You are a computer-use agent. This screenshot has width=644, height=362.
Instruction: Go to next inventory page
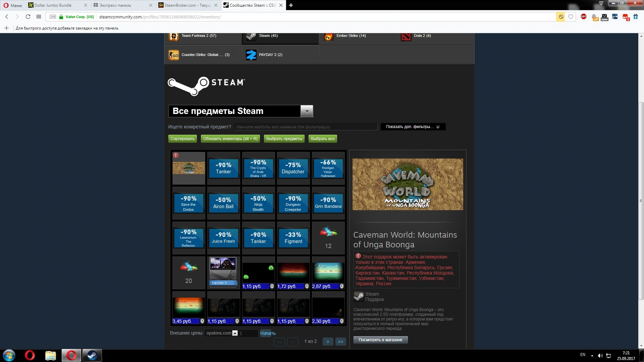coord(328,342)
